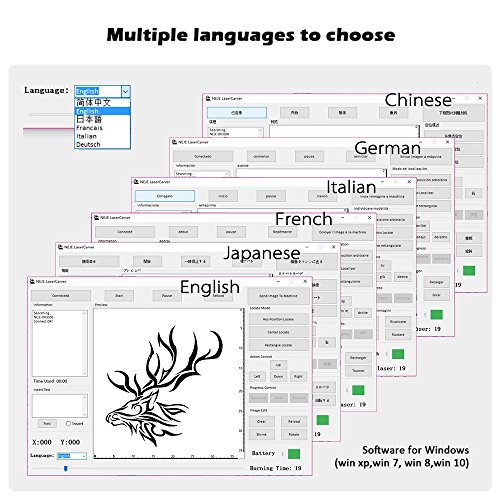Pick Deutsch from the language list
This screenshot has width=500, height=500.
[88, 144]
